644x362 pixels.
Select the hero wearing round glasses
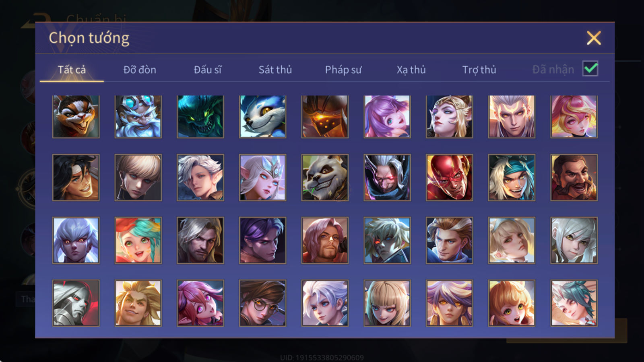262,303
